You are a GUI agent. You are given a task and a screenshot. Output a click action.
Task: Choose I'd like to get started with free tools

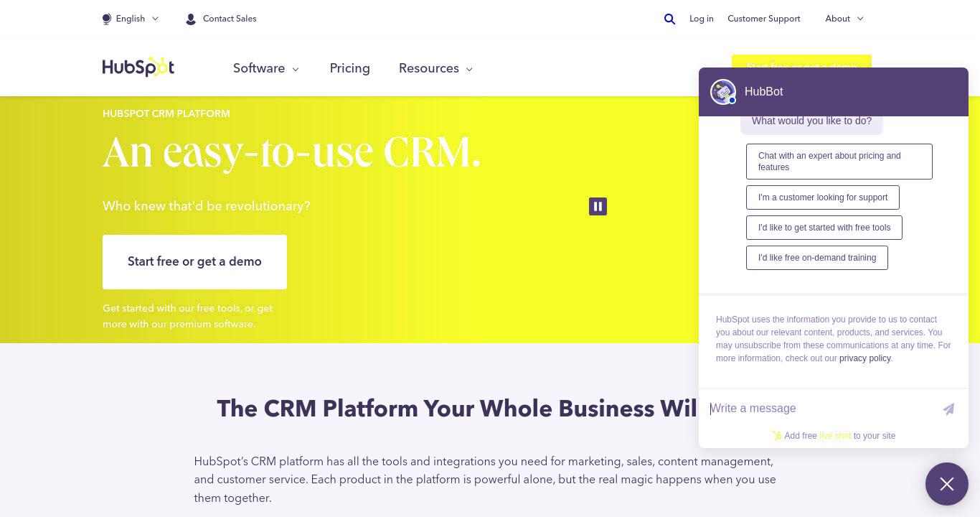824,228
